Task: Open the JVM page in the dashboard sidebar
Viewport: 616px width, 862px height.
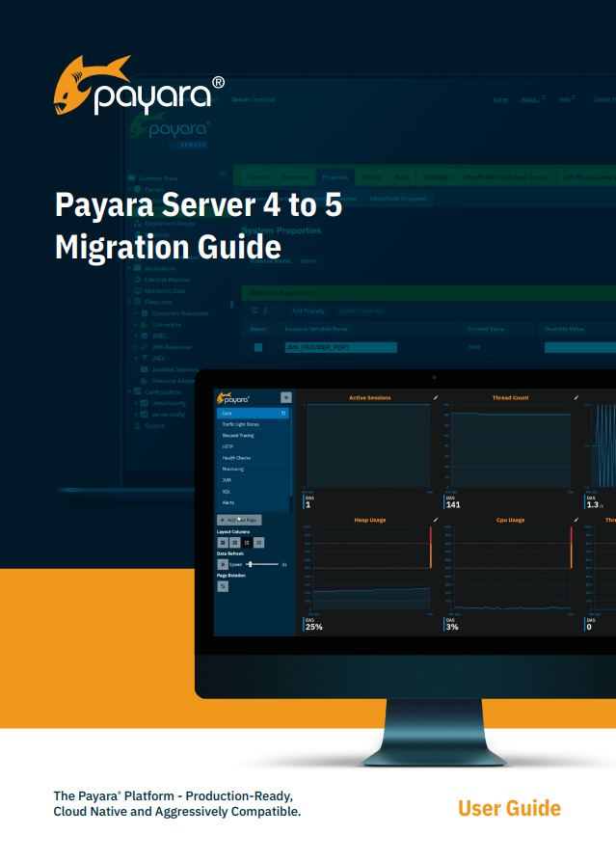Action: tap(253, 480)
